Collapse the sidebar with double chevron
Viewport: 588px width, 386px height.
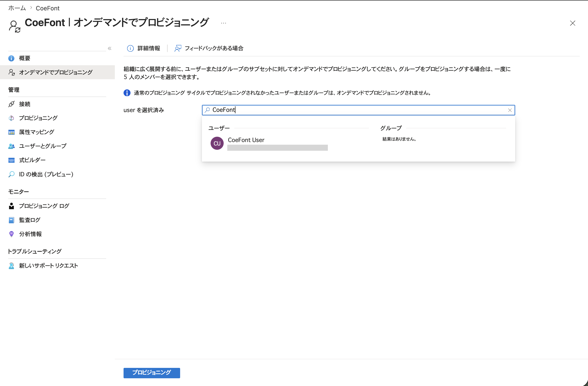110,48
